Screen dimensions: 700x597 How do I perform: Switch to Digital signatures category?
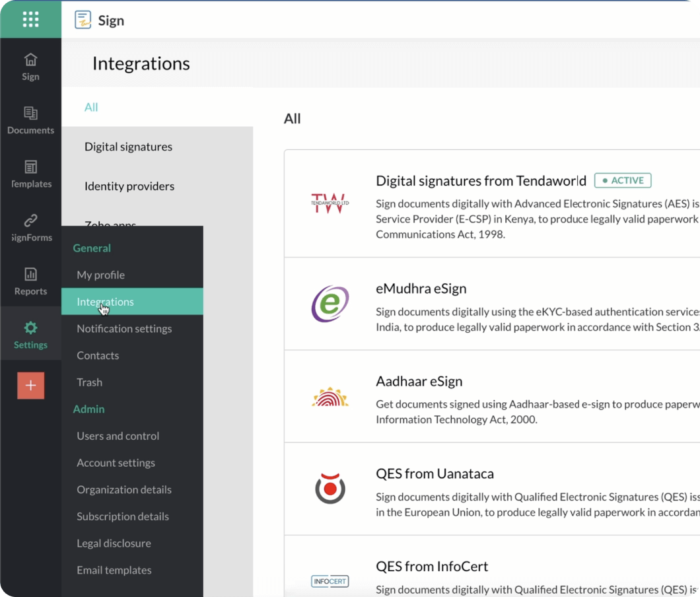[x=128, y=147]
